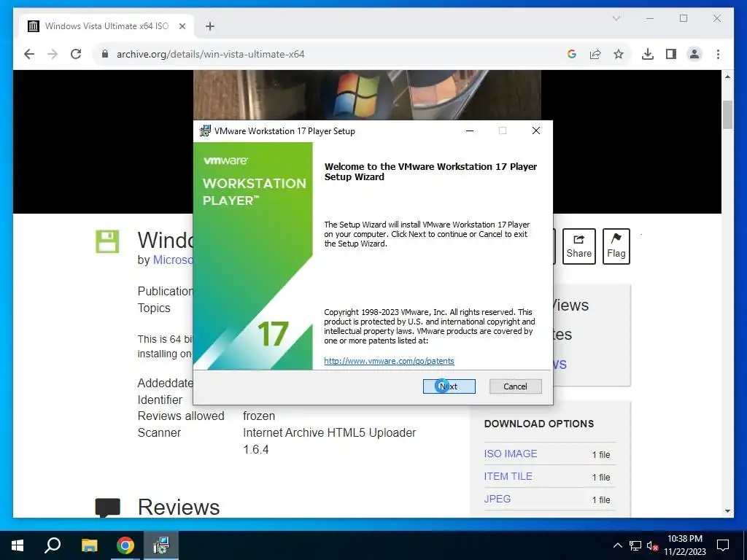Select the 'Internet Archive HTML5 Uploader' text

tap(329, 432)
